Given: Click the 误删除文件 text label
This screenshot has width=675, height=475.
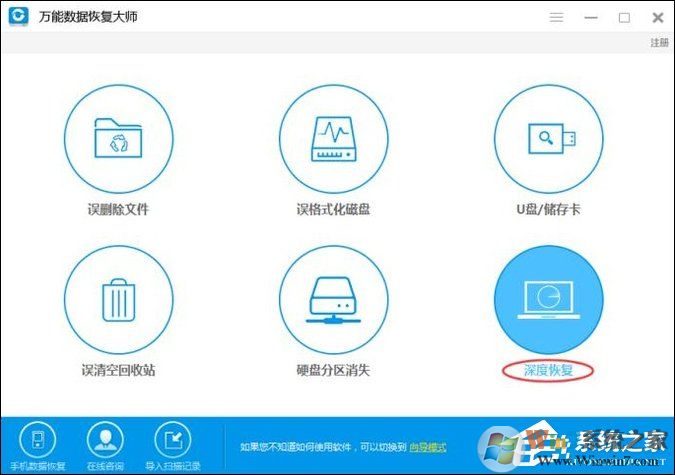Looking at the screenshot, I should click(120, 210).
